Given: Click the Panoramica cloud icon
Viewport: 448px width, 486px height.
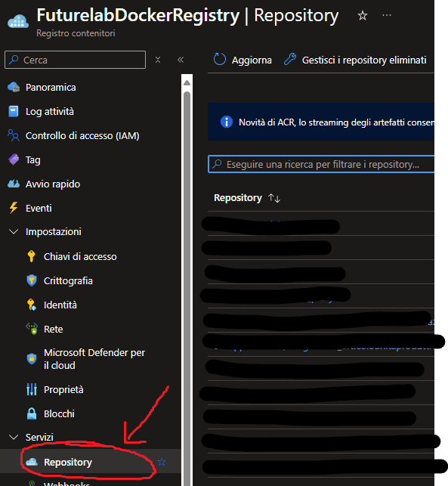Looking at the screenshot, I should [x=14, y=88].
